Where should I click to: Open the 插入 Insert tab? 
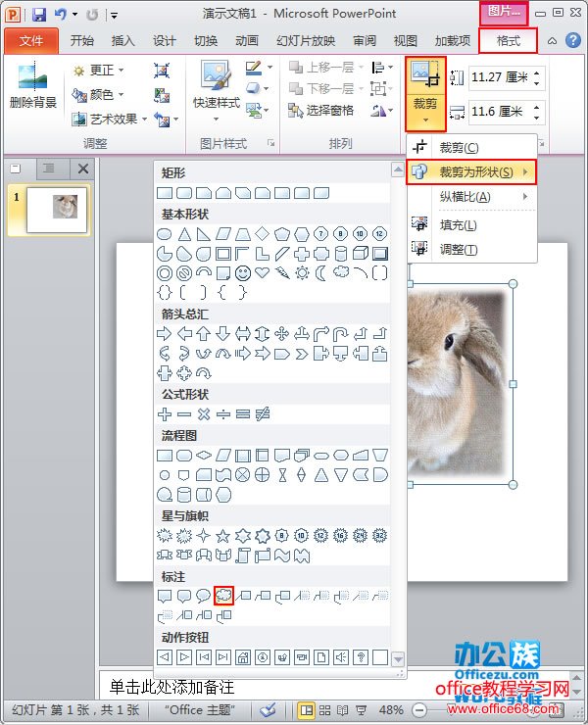(x=122, y=41)
